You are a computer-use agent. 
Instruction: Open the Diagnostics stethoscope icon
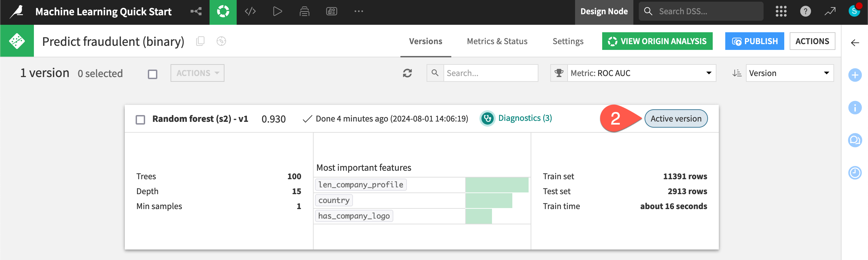tap(487, 118)
